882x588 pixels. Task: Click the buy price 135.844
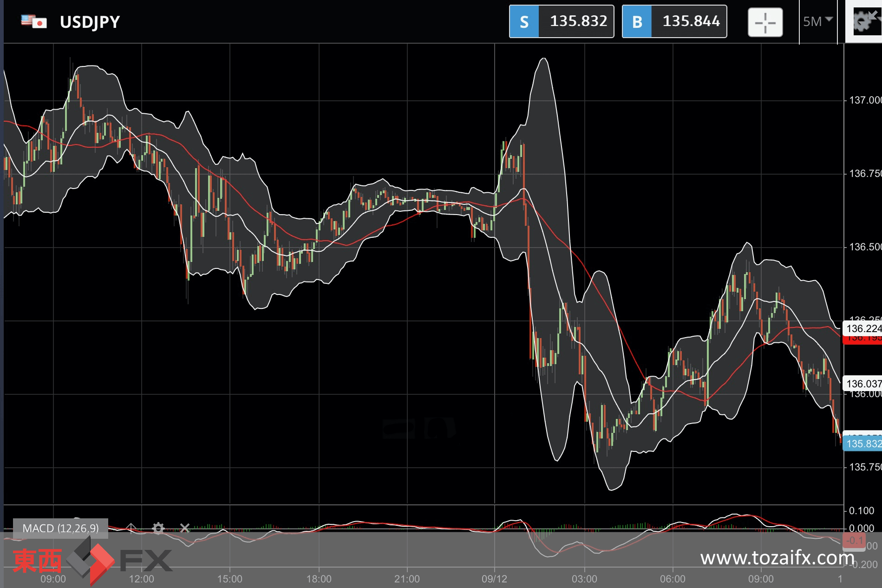691,21
